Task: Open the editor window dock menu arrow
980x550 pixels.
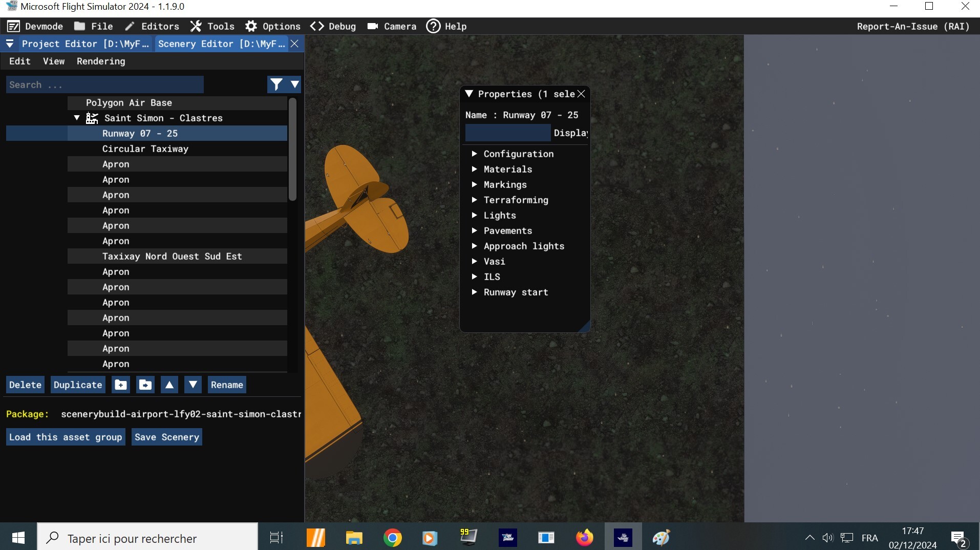Action: (10, 44)
